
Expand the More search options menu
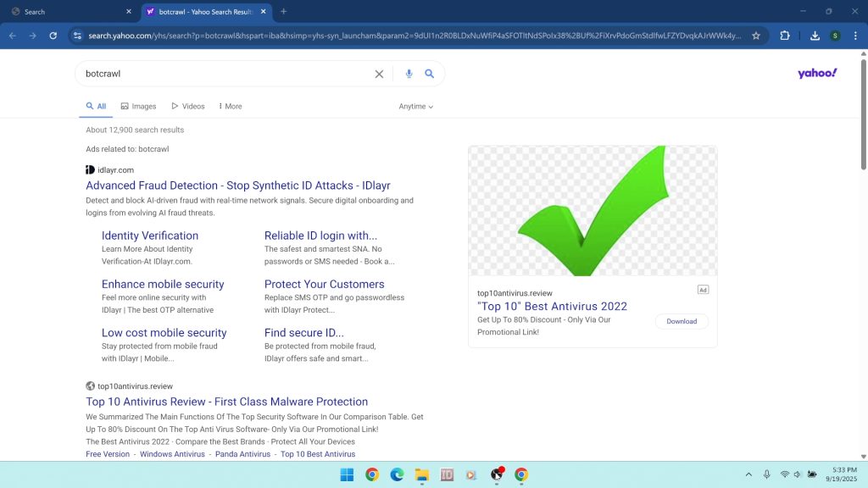tap(231, 106)
